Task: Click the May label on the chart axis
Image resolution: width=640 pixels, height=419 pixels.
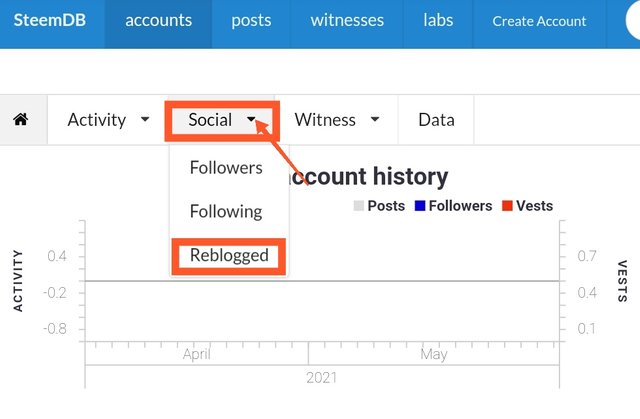Action: 433,354
